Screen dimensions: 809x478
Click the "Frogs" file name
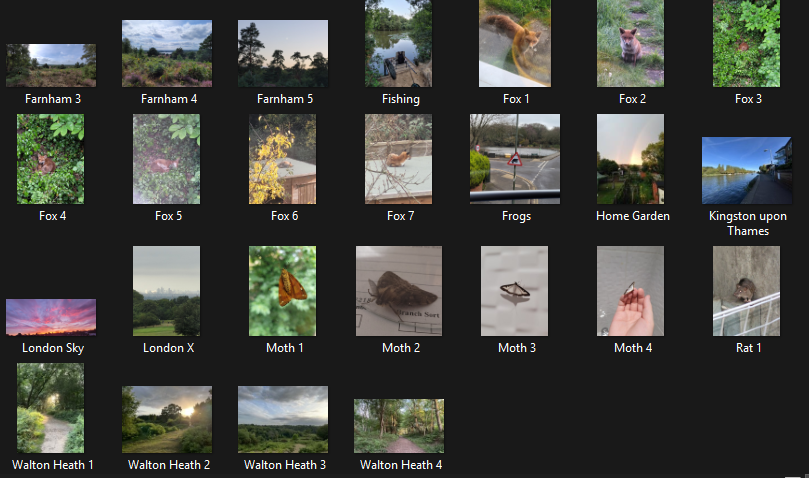(x=516, y=216)
